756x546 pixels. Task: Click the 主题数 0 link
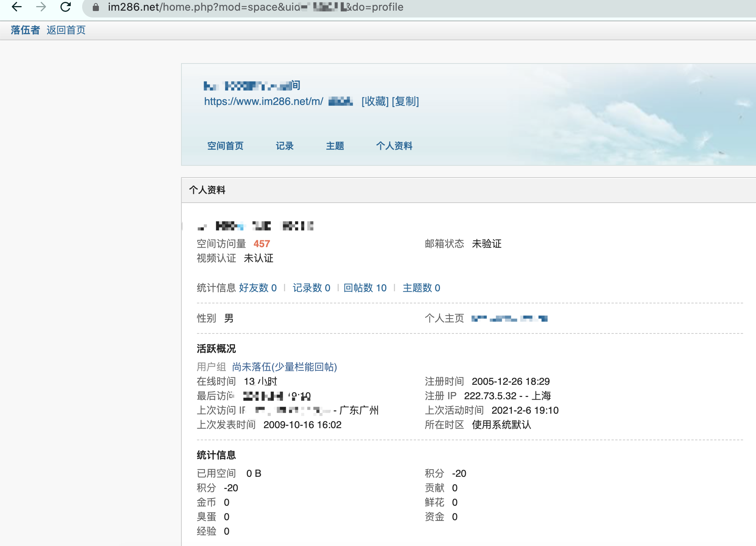click(421, 288)
